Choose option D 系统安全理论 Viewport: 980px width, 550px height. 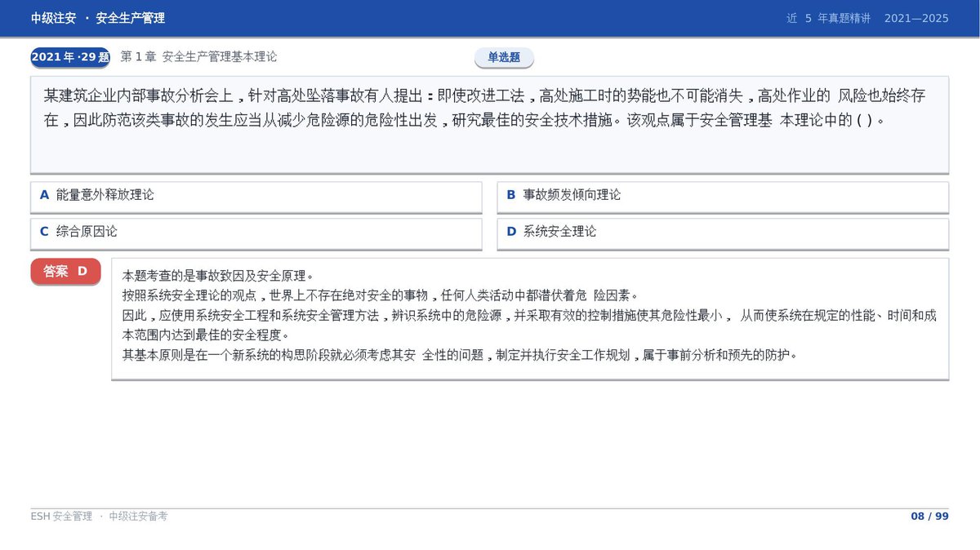pyautogui.click(x=723, y=233)
